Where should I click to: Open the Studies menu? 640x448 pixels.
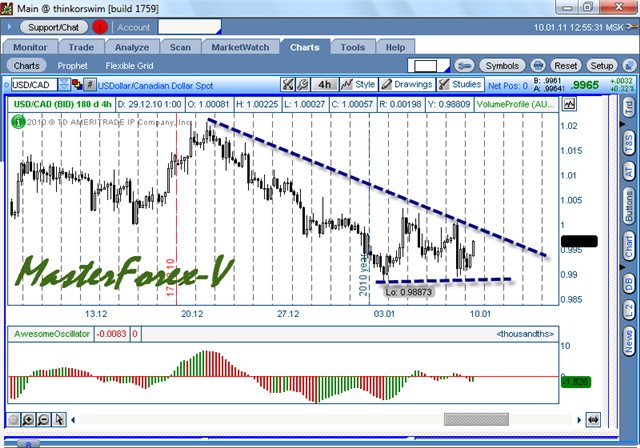pos(460,84)
